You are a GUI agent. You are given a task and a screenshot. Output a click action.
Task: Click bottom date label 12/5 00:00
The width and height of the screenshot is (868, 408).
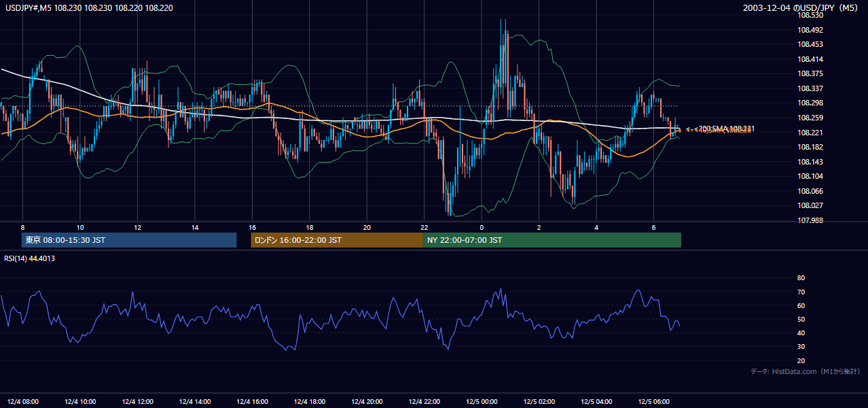click(x=482, y=401)
